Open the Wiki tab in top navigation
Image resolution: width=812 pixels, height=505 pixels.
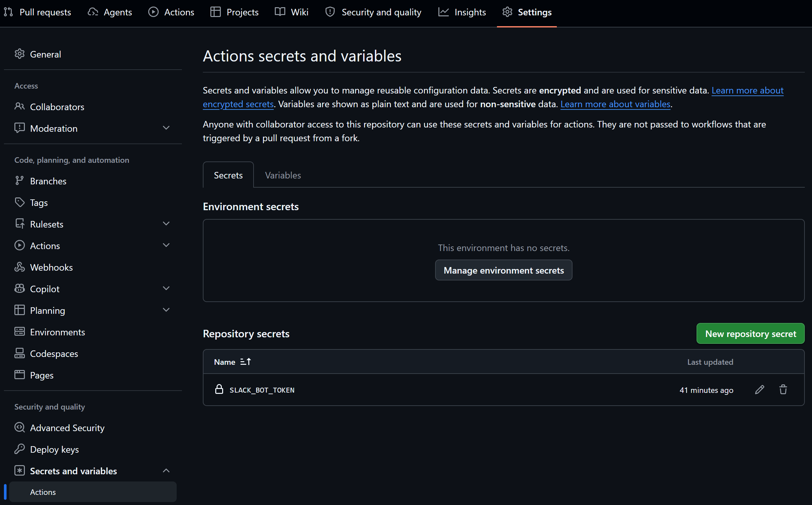tap(291, 12)
